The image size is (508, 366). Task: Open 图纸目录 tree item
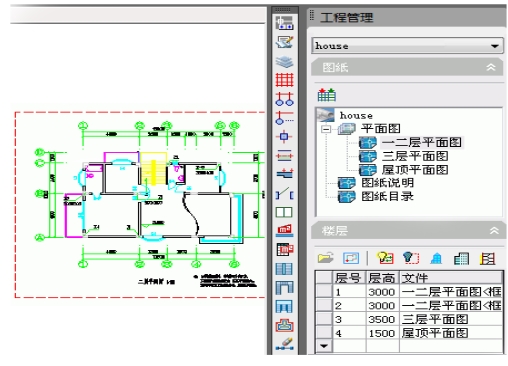coord(387,196)
